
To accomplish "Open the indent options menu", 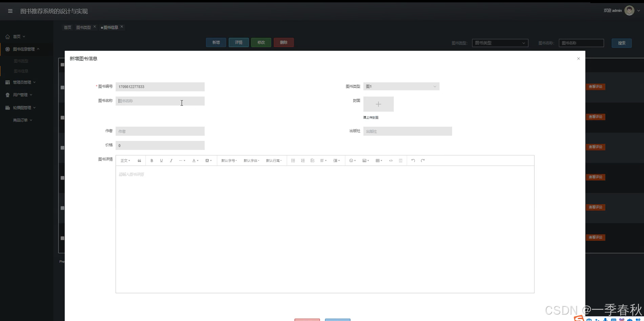I will pyautogui.click(x=337, y=160).
